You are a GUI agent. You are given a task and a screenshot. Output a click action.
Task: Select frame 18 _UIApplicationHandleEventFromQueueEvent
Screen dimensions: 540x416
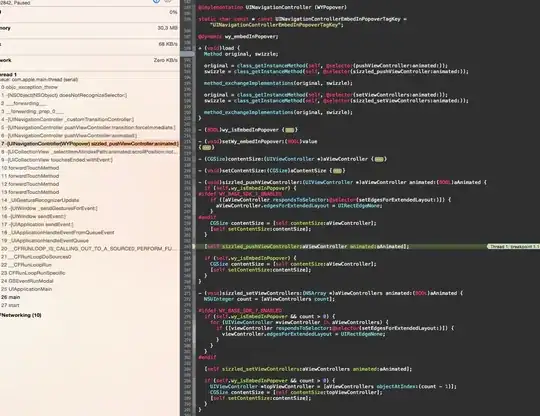pos(58,232)
